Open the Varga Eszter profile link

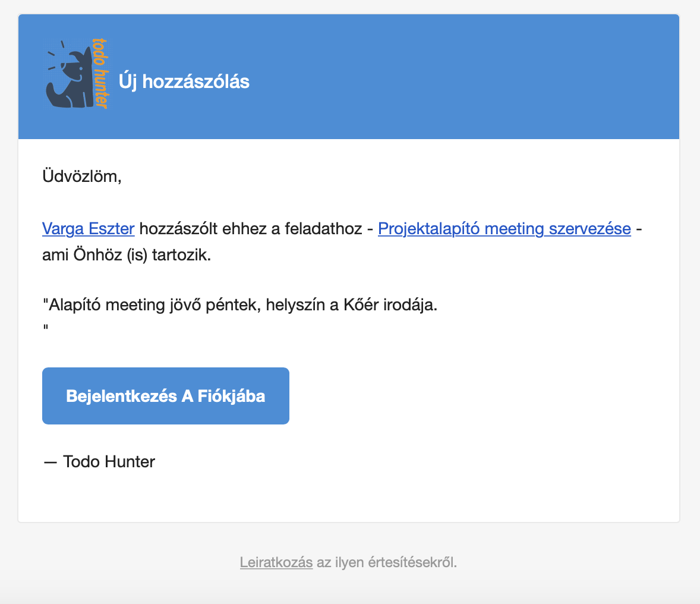tap(88, 228)
